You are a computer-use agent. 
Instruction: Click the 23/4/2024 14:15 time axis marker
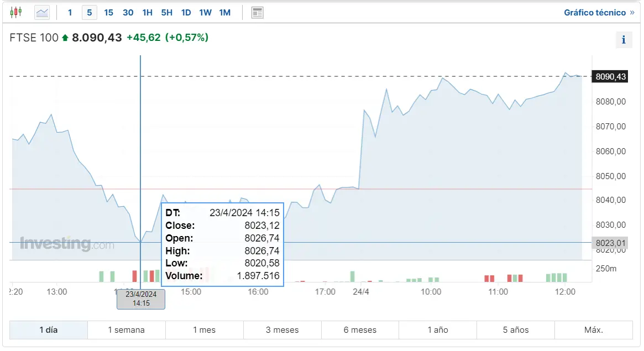click(x=141, y=298)
